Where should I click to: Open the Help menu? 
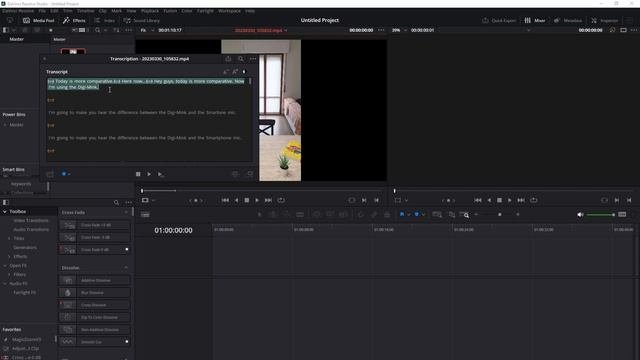(x=250, y=11)
